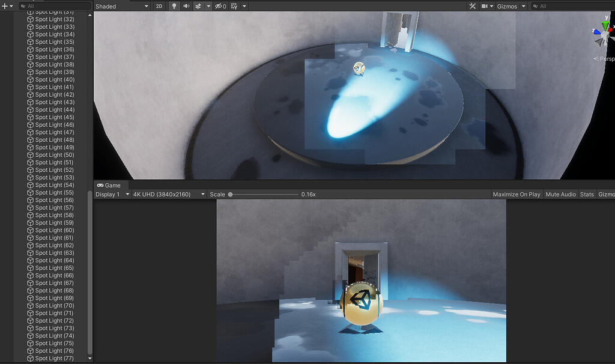Image resolution: width=615 pixels, height=364 pixels.
Task: Toggle the 2D view mode icon
Action: [x=159, y=6]
